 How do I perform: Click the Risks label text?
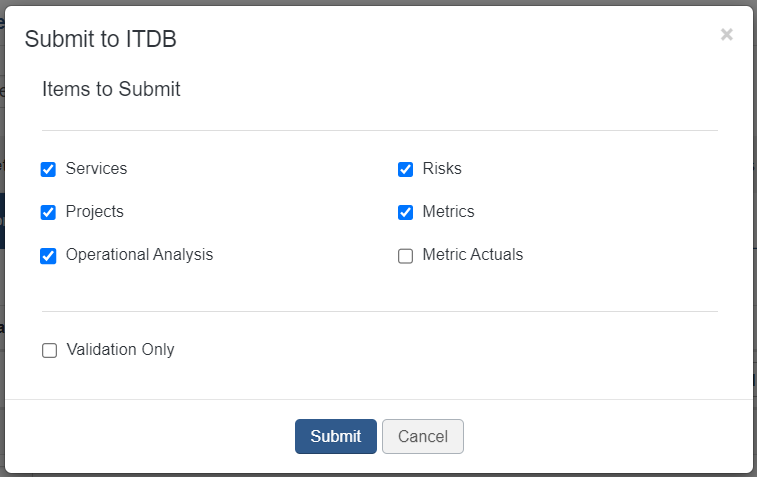tap(442, 168)
